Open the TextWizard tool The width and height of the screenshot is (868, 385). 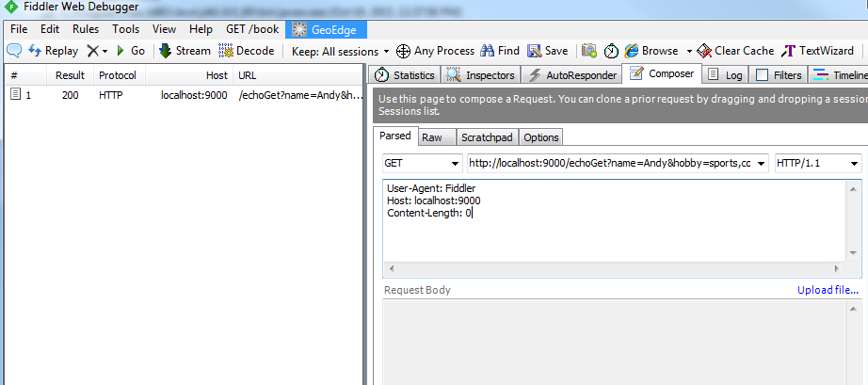pyautogui.click(x=817, y=51)
